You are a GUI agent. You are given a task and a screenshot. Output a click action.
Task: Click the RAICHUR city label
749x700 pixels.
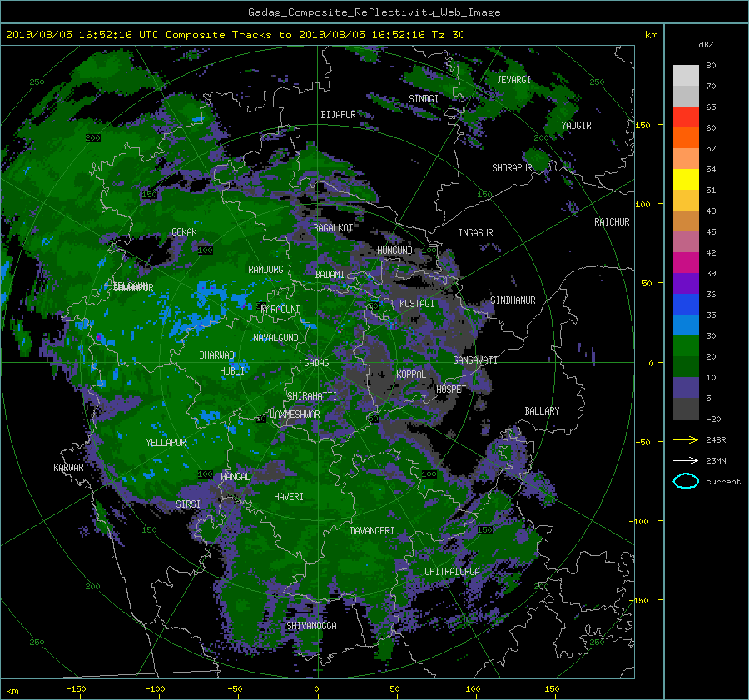(x=612, y=222)
